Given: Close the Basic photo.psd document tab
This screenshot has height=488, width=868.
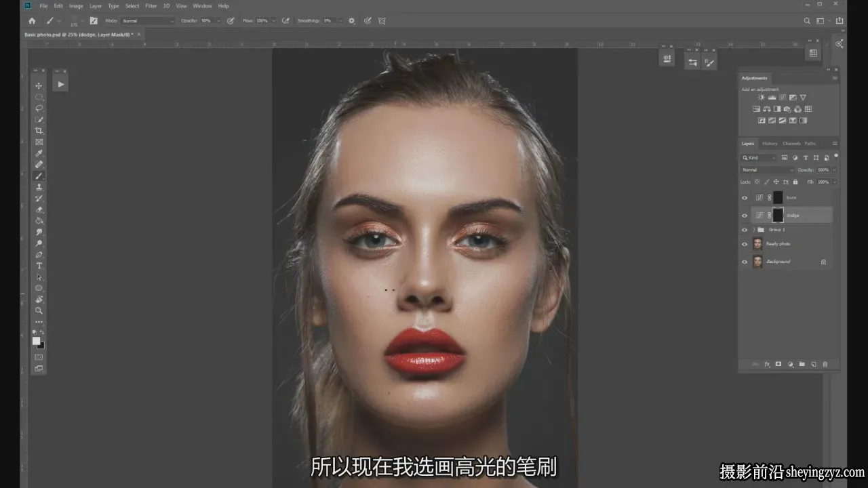Looking at the screenshot, I should pos(139,34).
